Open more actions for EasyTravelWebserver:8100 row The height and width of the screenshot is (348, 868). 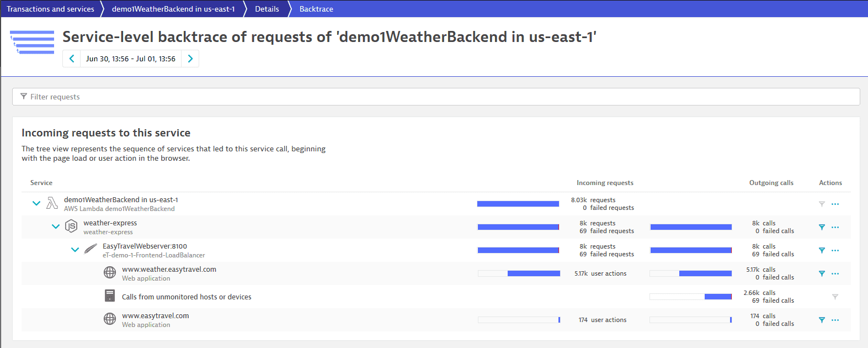click(x=835, y=250)
